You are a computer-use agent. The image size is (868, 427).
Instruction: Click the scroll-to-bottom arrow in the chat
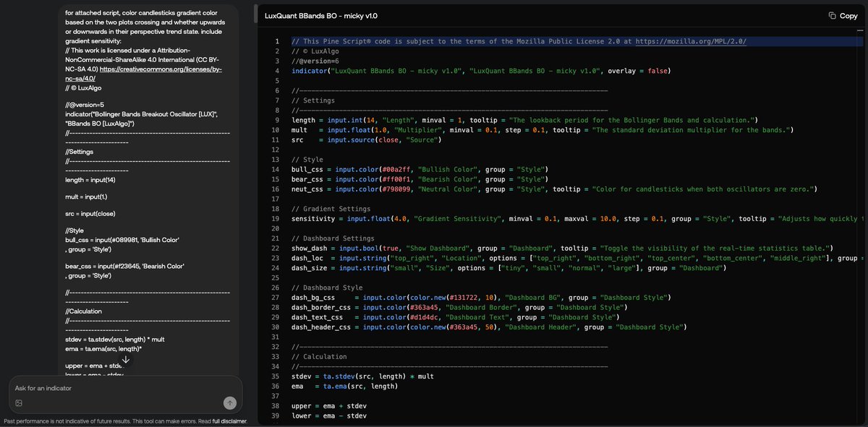click(x=126, y=359)
